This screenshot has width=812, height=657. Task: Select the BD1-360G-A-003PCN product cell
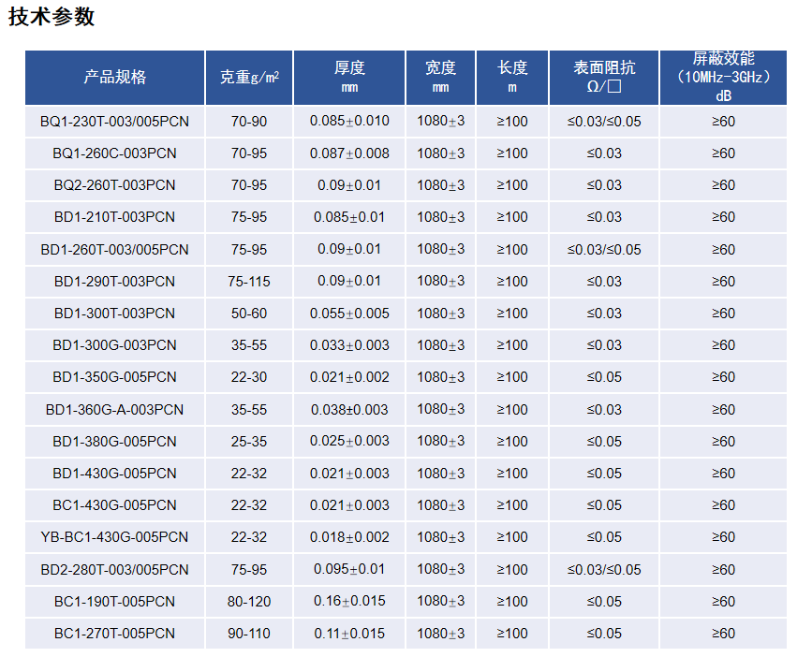[114, 409]
